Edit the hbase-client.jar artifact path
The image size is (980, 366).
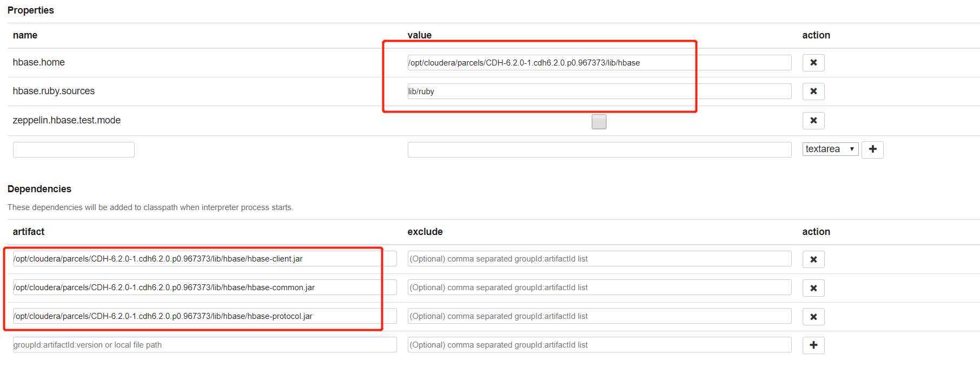tap(204, 259)
